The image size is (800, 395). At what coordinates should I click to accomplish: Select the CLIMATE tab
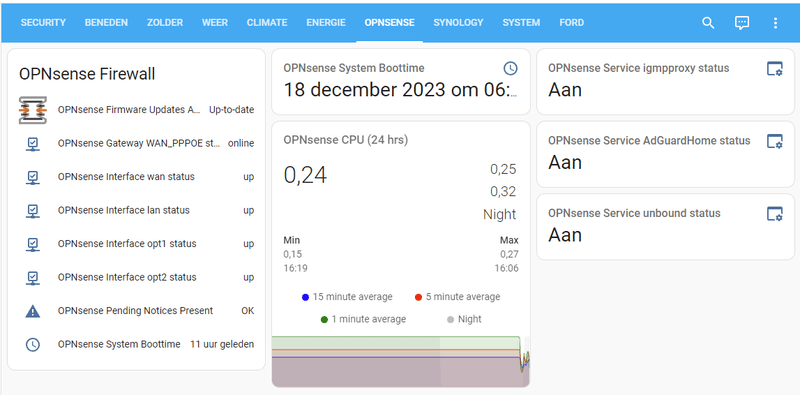(267, 23)
